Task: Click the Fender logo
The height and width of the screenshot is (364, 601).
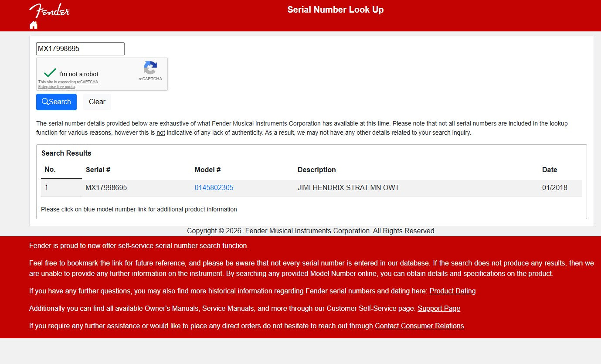Action: [x=49, y=10]
